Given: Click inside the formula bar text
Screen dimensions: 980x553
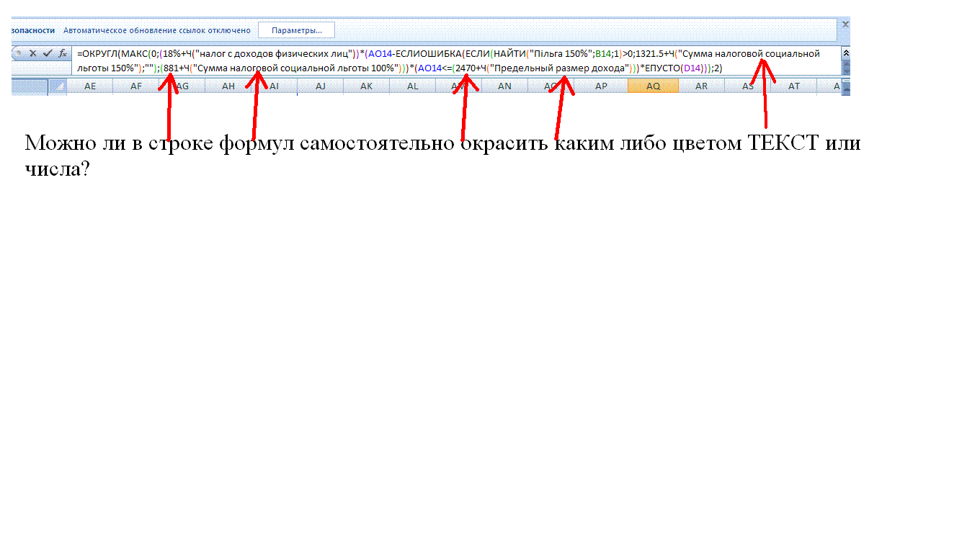Looking at the screenshot, I should [x=456, y=60].
